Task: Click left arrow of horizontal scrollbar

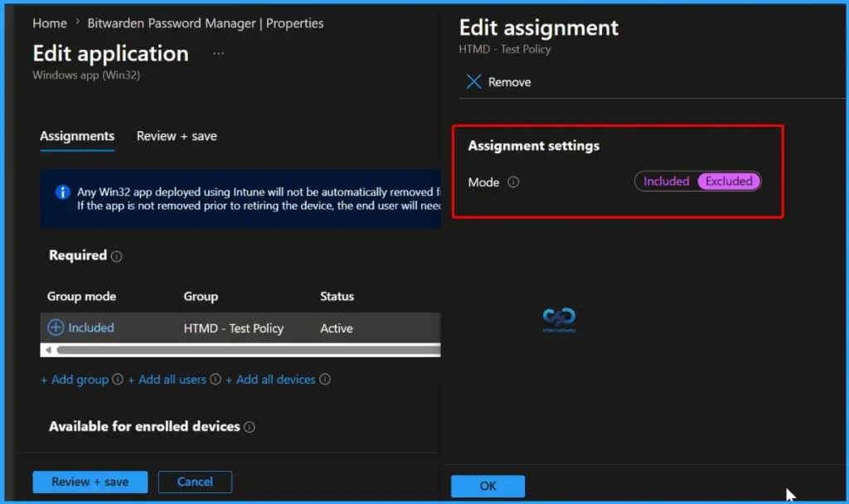Action: (x=48, y=351)
